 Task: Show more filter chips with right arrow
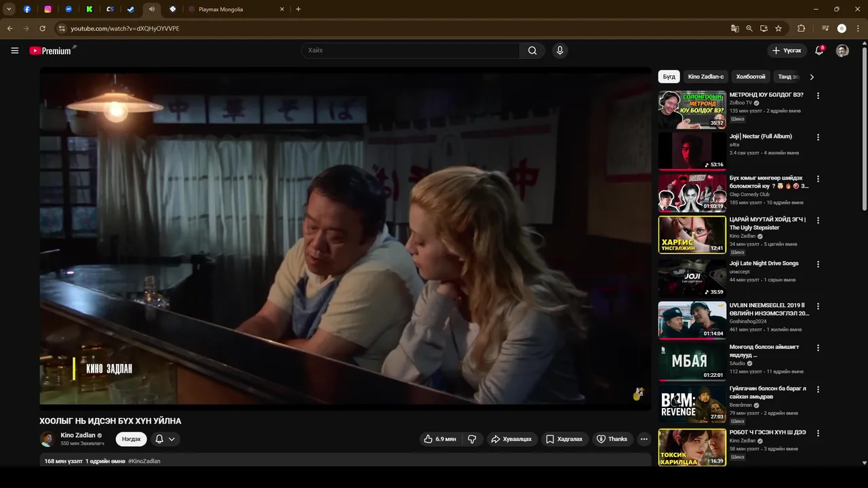tap(812, 77)
